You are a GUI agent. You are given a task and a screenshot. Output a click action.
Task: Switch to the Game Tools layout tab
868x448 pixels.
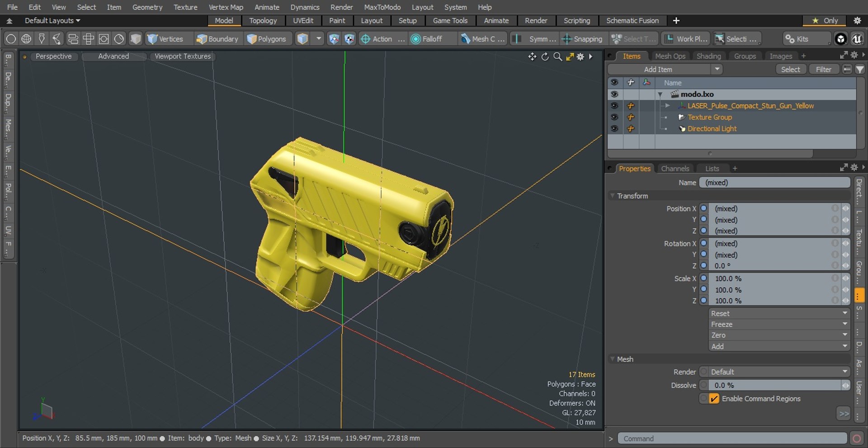450,20
